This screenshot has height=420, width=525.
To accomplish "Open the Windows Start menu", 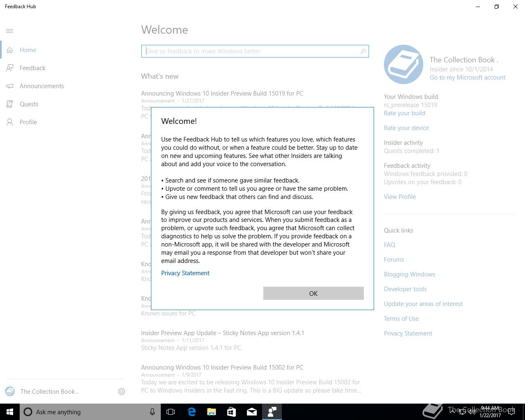I will (10, 412).
